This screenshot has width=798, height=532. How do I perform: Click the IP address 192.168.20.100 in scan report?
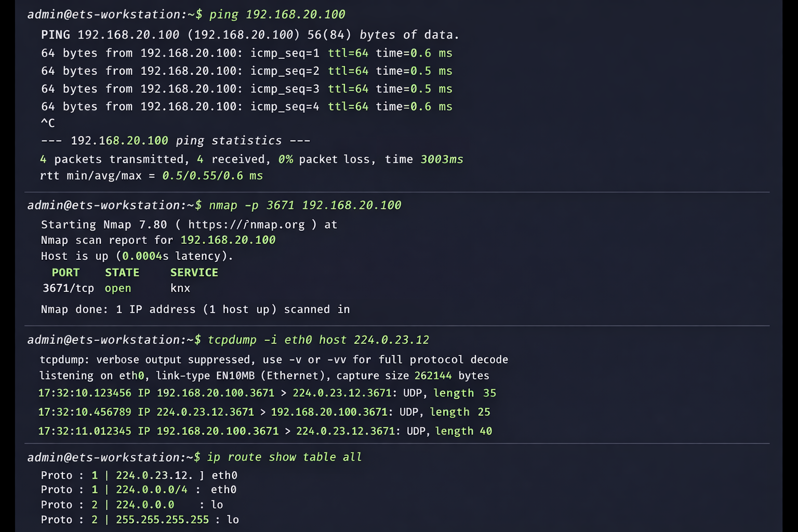228,240
